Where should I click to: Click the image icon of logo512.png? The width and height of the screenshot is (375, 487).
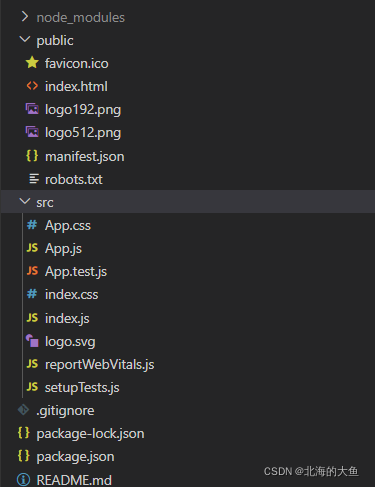point(32,132)
